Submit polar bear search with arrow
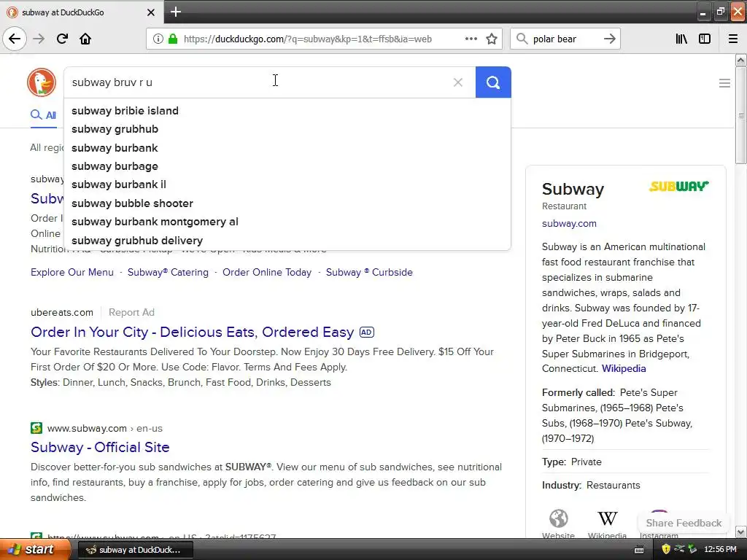The height and width of the screenshot is (560, 747). point(609,39)
